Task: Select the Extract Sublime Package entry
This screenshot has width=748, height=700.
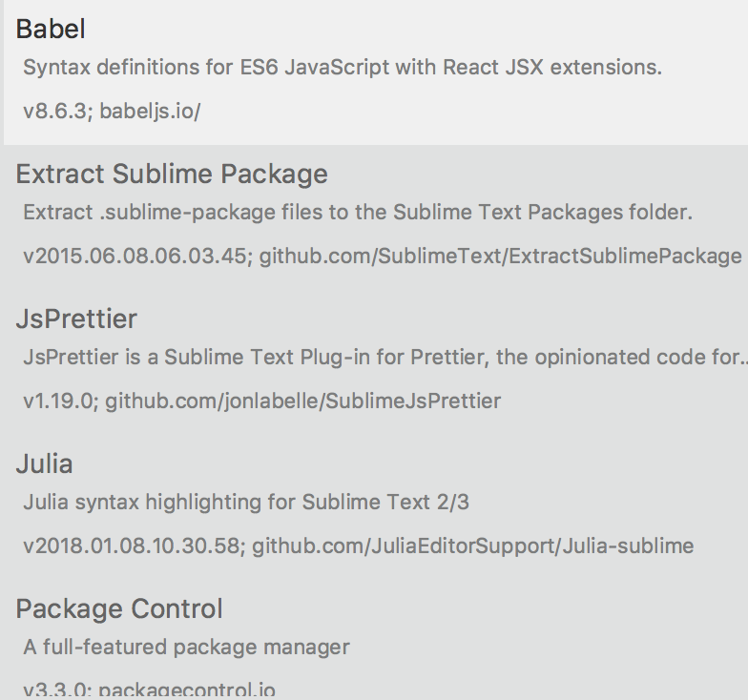Action: pyautogui.click(x=172, y=175)
